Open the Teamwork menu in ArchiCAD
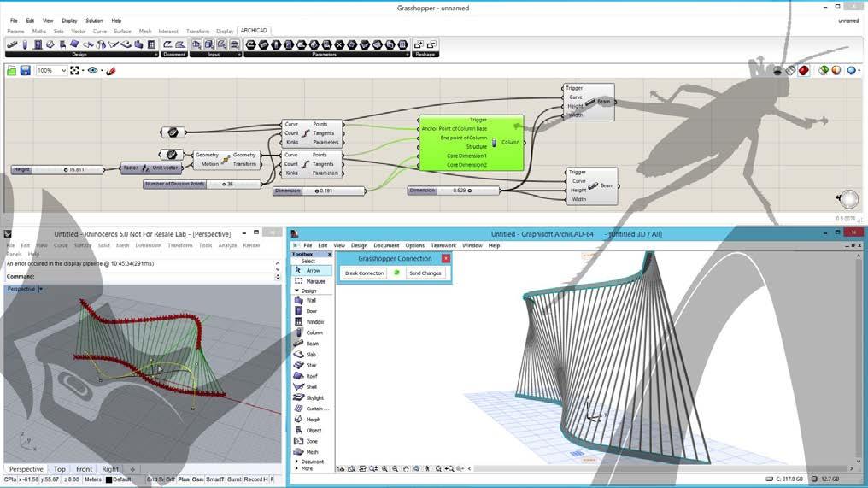 443,245
